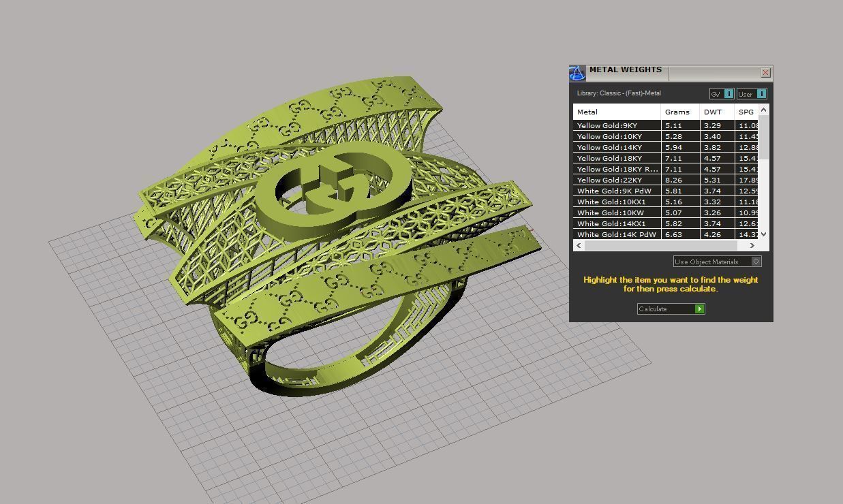This screenshot has width=843, height=504.
Task: Click the 3.32 DWT cell
Action: (x=717, y=202)
